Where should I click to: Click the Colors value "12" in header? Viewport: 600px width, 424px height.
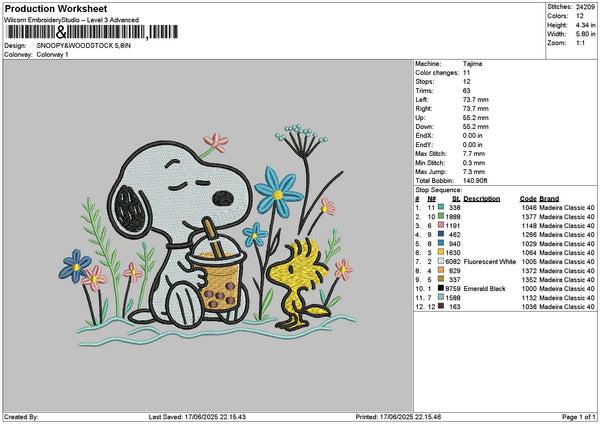pos(580,16)
